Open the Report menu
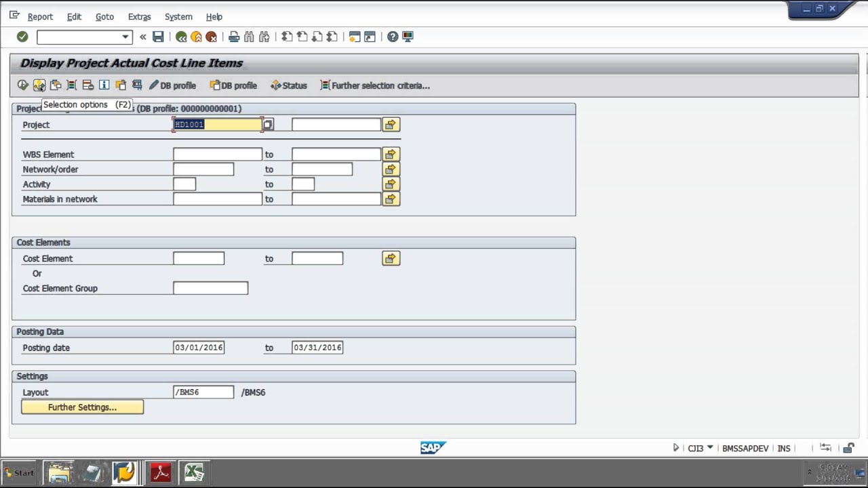Viewport: 868px width, 488px height. coord(40,16)
